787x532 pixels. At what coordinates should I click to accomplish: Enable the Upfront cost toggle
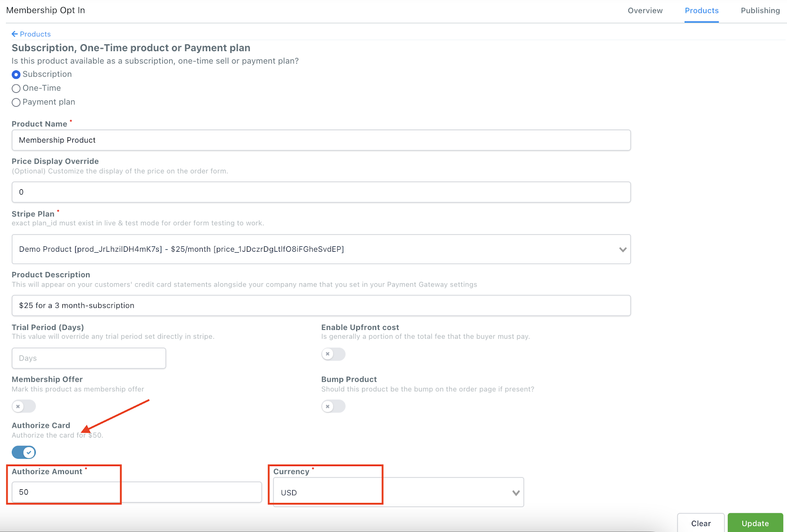(x=333, y=354)
